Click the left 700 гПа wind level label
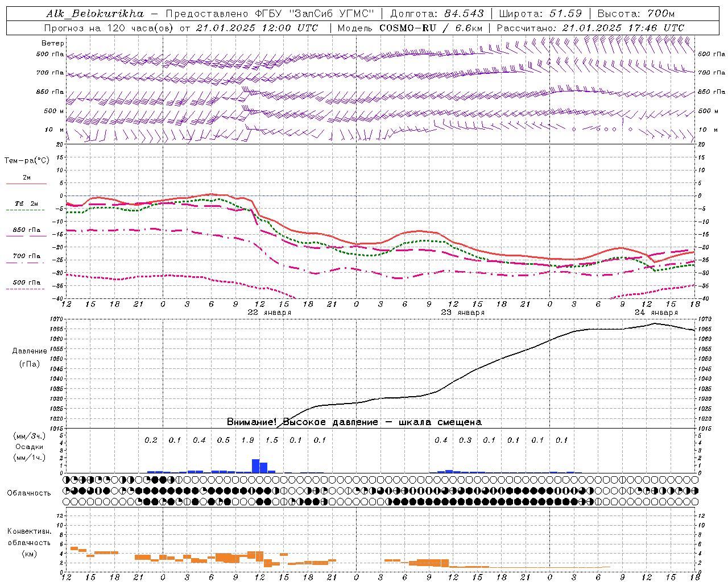728x582 pixels. pos(50,73)
